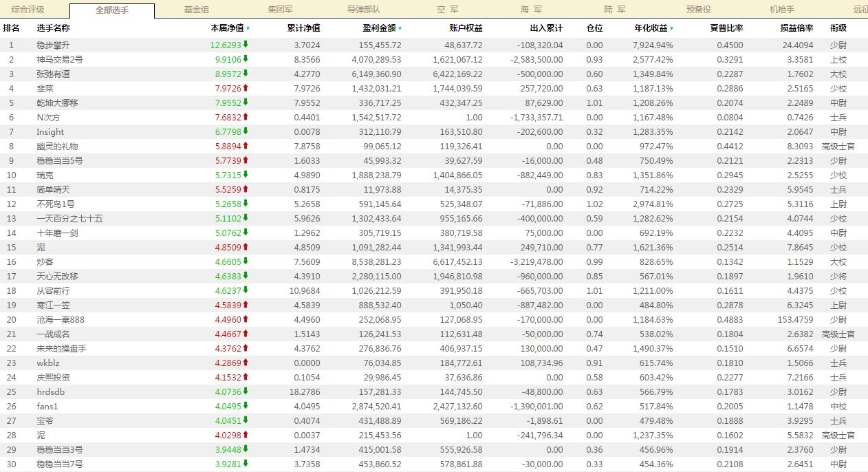Click the 累计净值 column header
Image resolution: width=868 pixels, height=472 pixels.
coord(303,28)
